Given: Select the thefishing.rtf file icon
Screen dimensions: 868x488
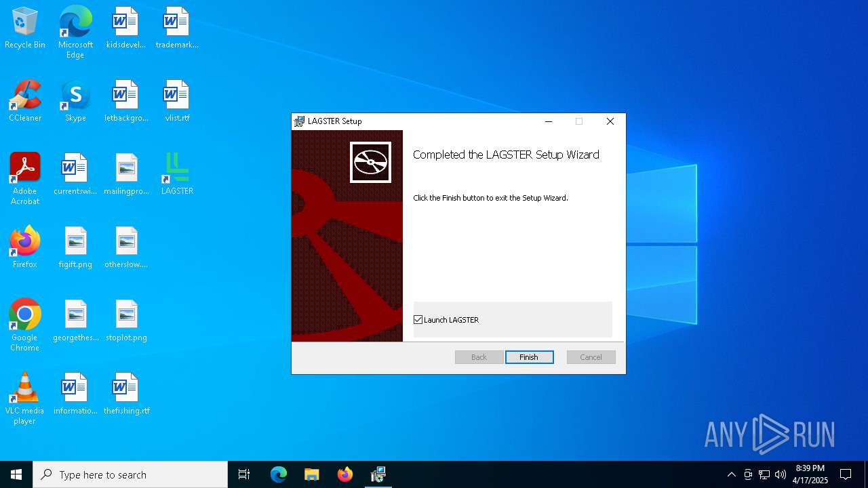Looking at the screenshot, I should pyautogui.click(x=126, y=394).
